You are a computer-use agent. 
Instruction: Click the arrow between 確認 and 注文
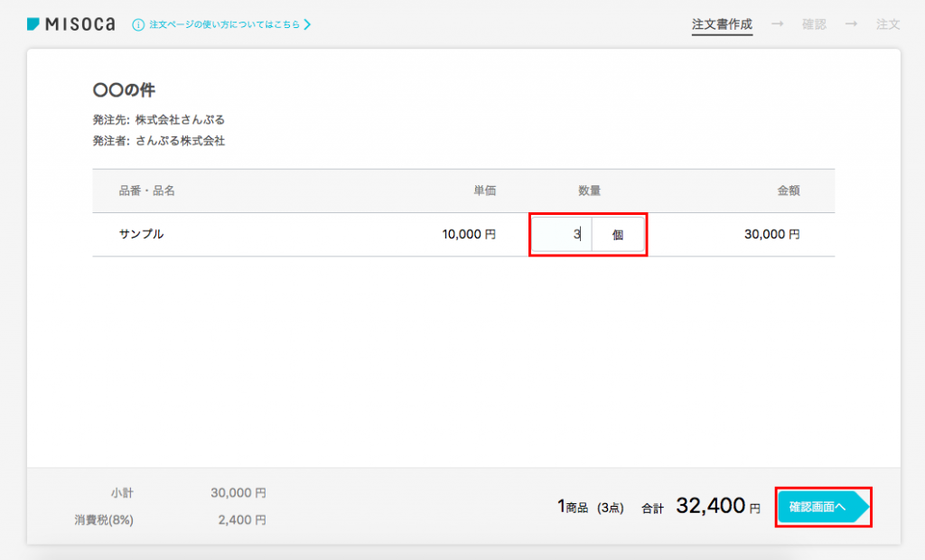[851, 24]
